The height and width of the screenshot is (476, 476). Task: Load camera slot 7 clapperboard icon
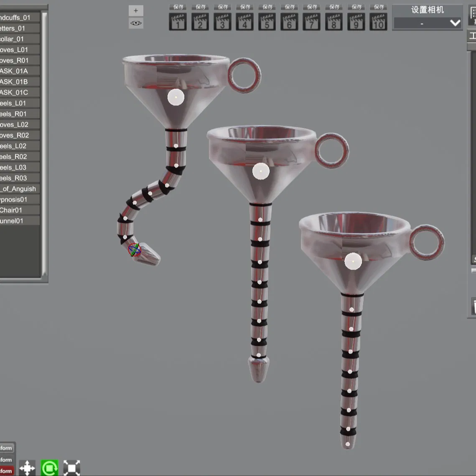click(311, 22)
